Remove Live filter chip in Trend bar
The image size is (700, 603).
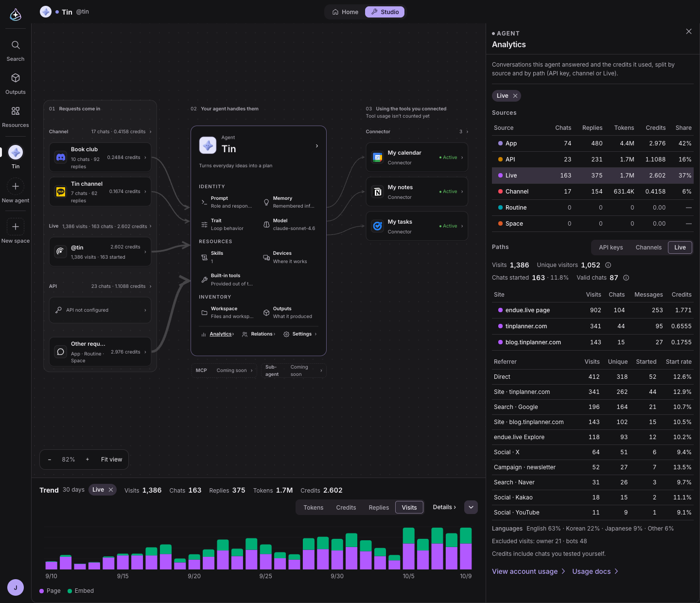[111, 490]
